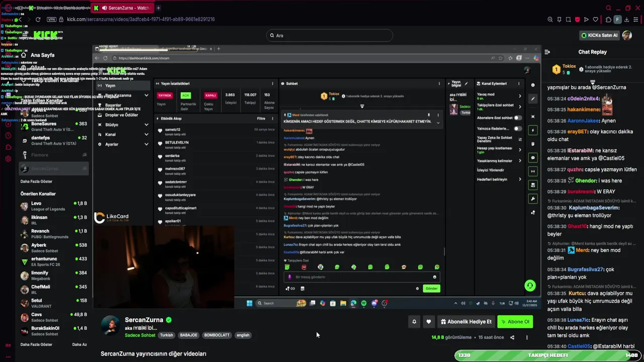Open Takipçilere özel sohbet options arrow

pos(520,107)
